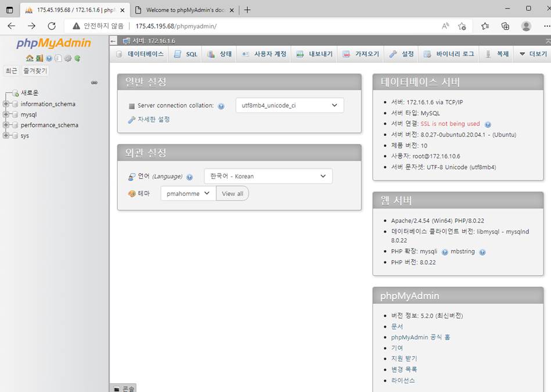Open the 지원 받기 support link
551x392 pixels.
(404, 358)
